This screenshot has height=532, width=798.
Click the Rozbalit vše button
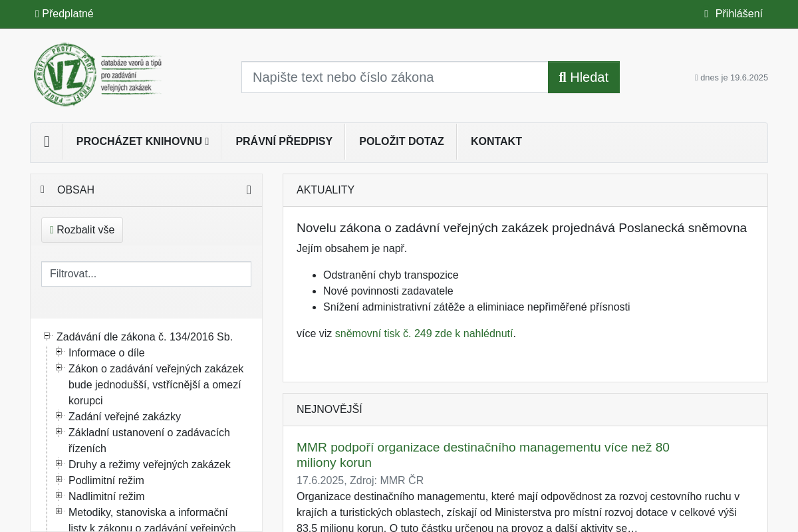coord(82,230)
